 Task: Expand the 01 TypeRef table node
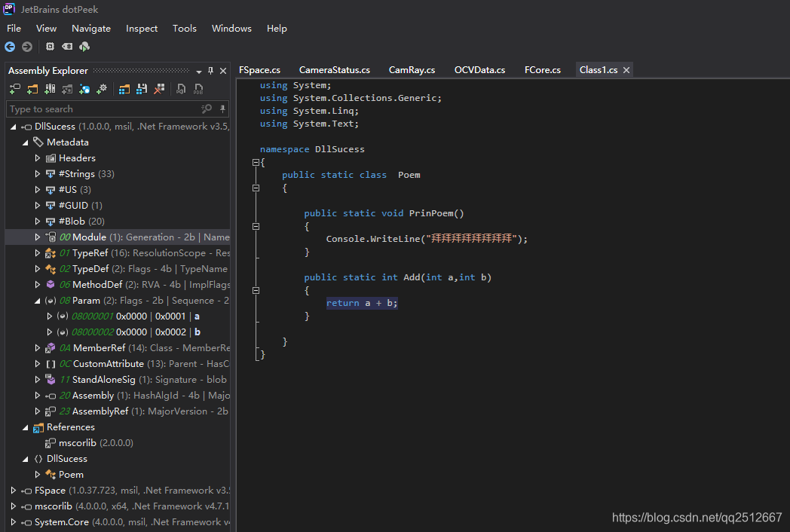click(37, 253)
